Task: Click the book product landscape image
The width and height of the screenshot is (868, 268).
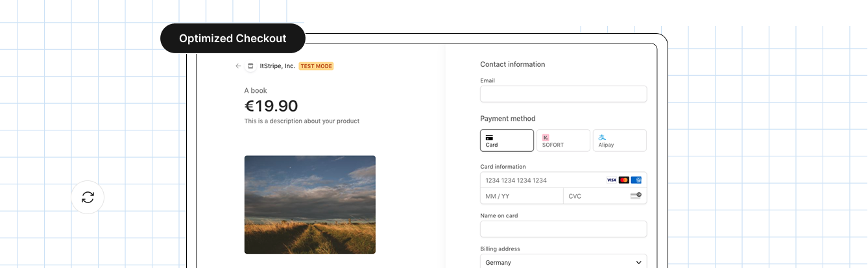Action: point(310,204)
